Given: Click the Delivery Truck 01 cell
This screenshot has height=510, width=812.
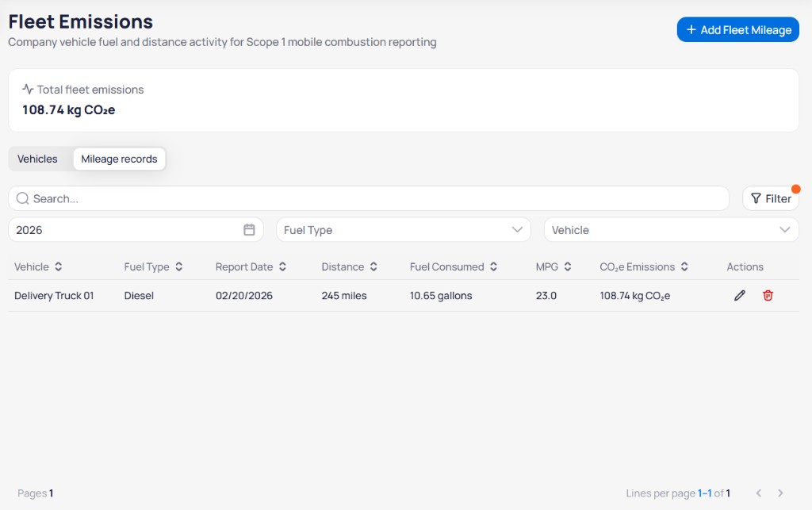Looking at the screenshot, I should [x=54, y=296].
